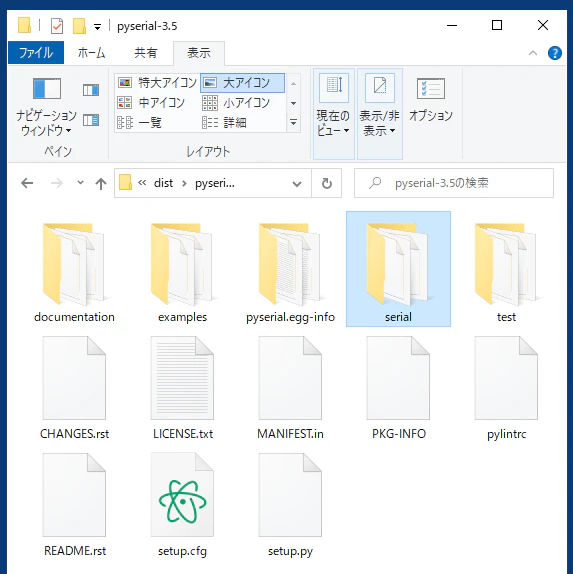
Task: Select the pylintrc file
Action: [506, 388]
